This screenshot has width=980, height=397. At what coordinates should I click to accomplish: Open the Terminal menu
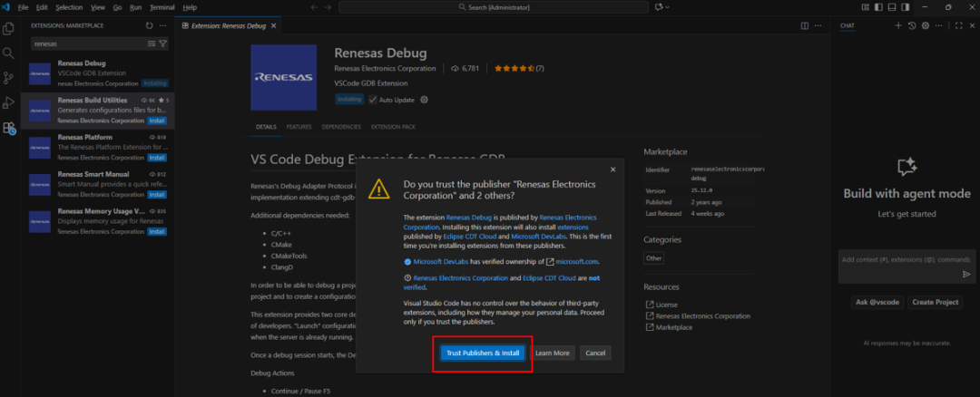[163, 7]
